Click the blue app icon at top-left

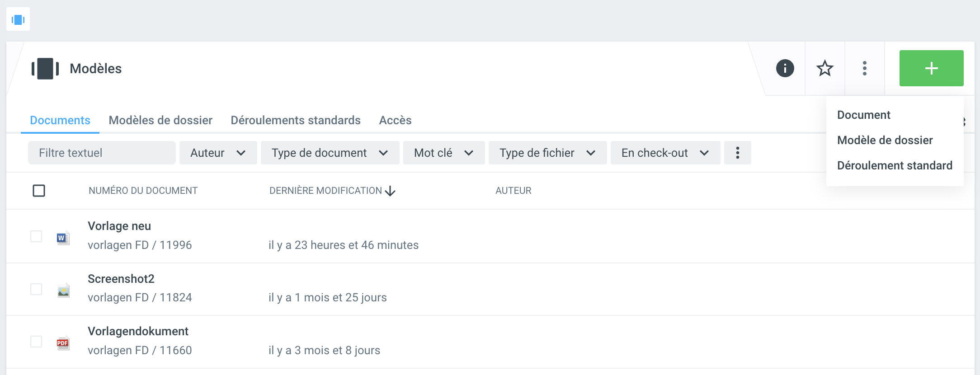pos(18,19)
